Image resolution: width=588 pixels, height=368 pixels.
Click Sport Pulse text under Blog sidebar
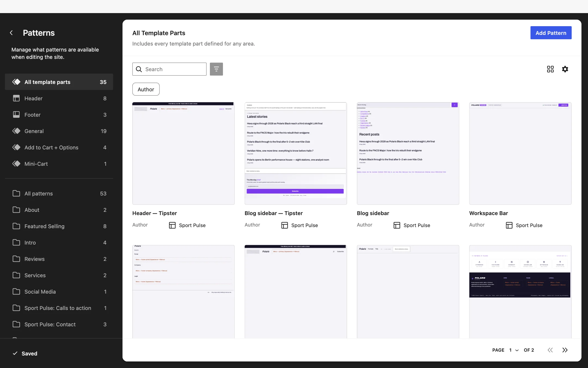(x=417, y=225)
